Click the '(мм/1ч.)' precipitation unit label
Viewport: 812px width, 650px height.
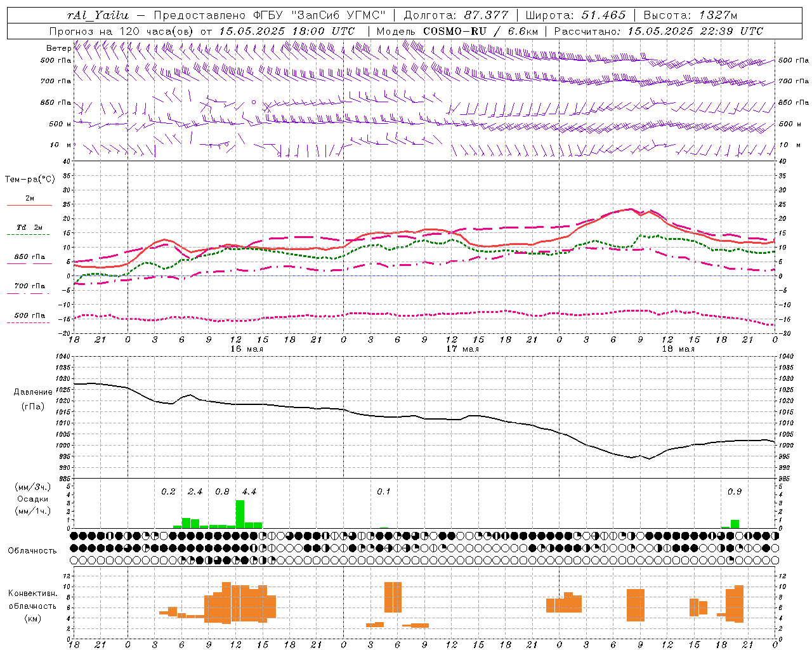tap(33, 511)
